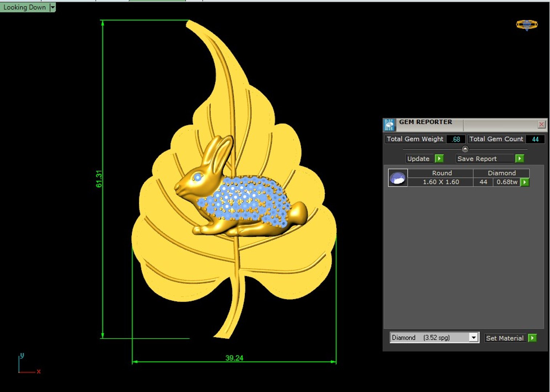The width and height of the screenshot is (550, 392).
Task: Click green arrow next to Update
Action: click(x=439, y=159)
